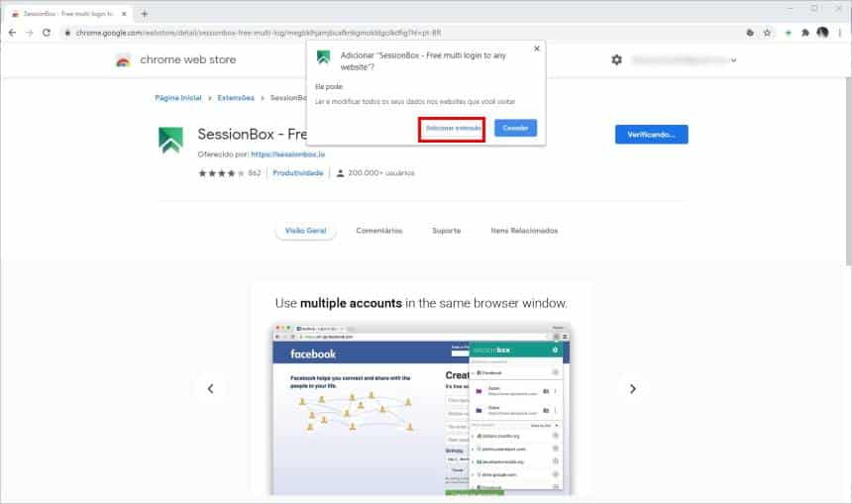
Task: Expand the account email dropdown arrow
Action: click(x=733, y=60)
